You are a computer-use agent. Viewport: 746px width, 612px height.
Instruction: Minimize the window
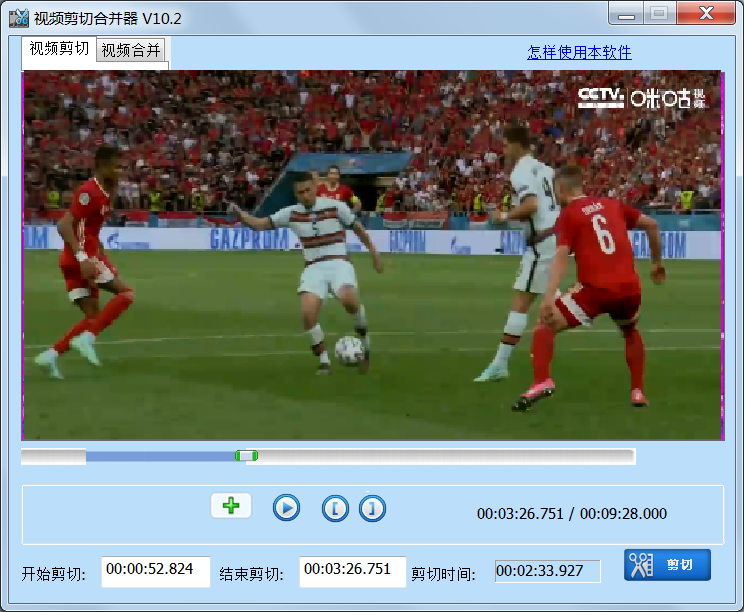[626, 14]
